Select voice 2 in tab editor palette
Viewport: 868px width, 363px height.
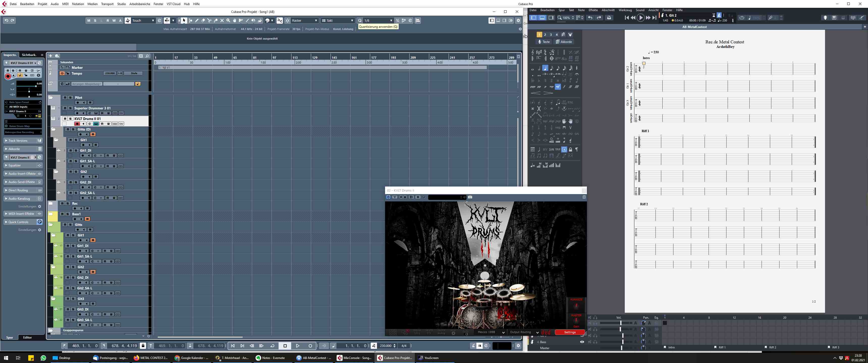coord(545,35)
